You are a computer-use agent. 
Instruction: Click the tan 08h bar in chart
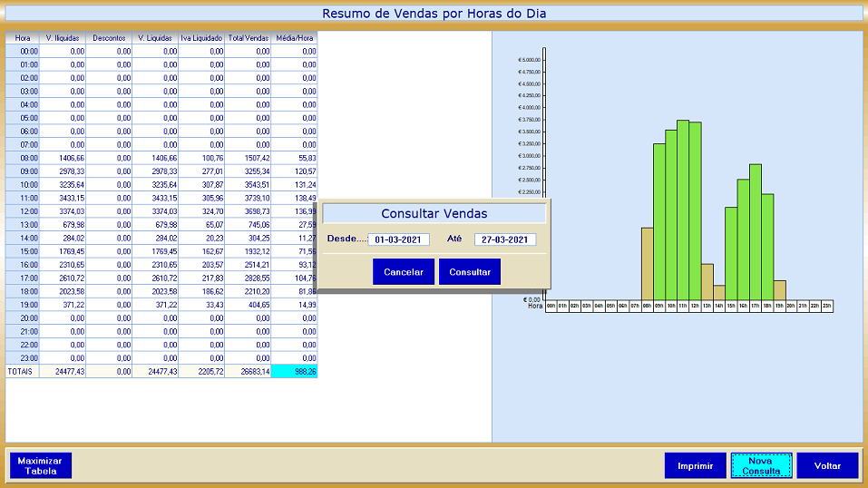(647, 263)
